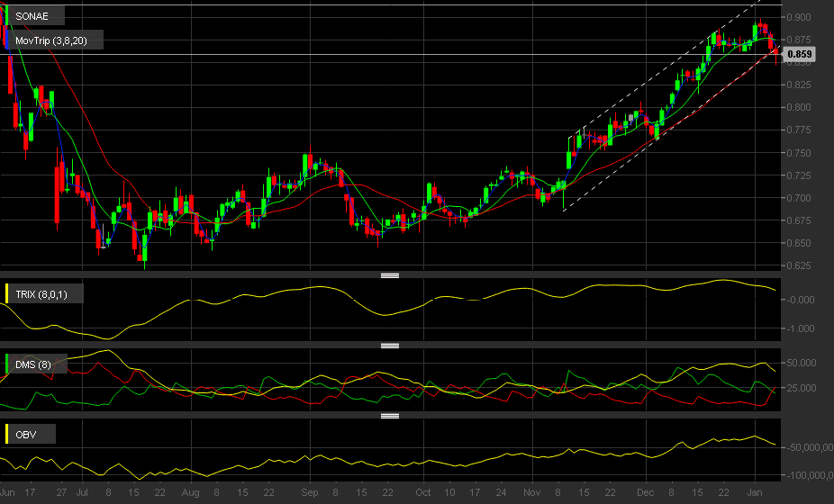Select the 0.859 current price tag

click(x=799, y=54)
